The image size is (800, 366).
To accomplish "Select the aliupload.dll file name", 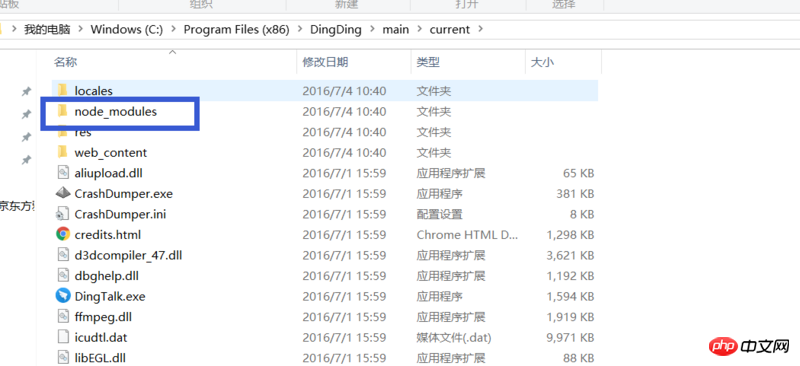I will [108, 173].
